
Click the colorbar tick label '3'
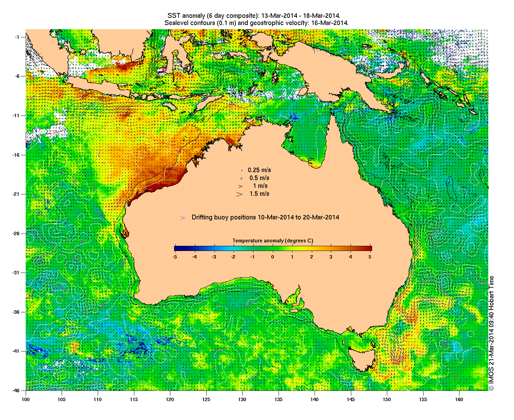point(331,256)
